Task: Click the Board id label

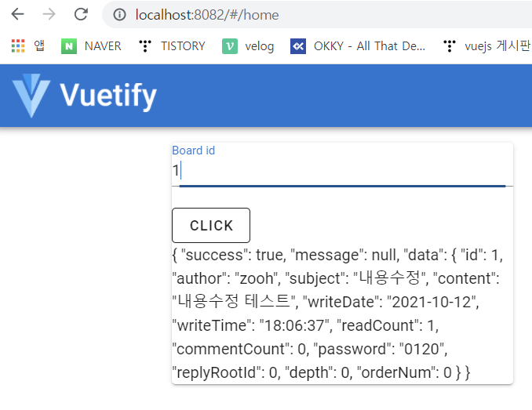Action: click(x=193, y=150)
